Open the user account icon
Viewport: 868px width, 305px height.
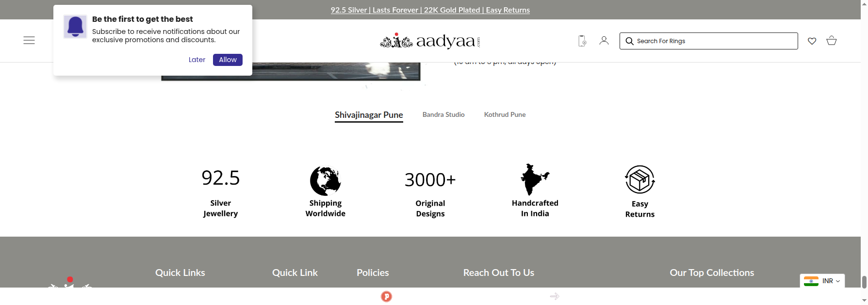[604, 41]
